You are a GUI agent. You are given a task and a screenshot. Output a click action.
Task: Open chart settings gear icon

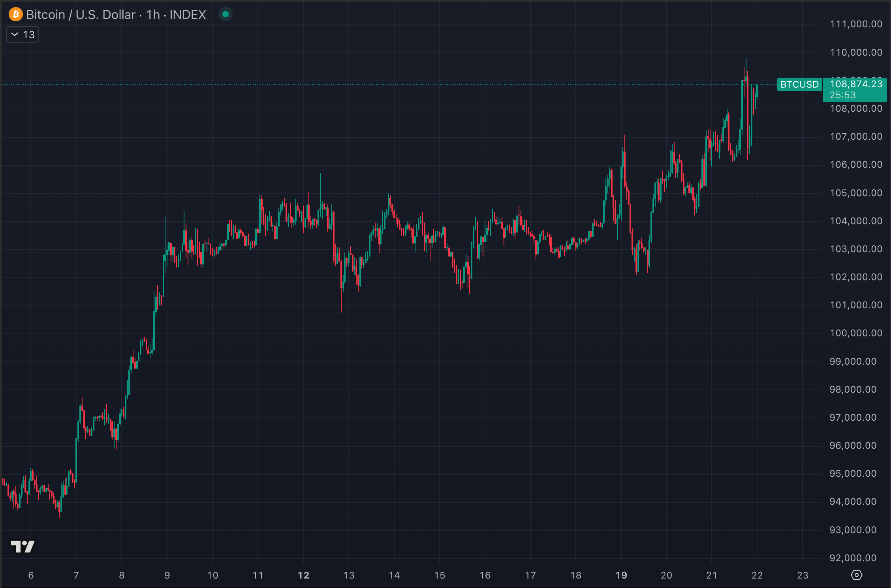coord(856,575)
